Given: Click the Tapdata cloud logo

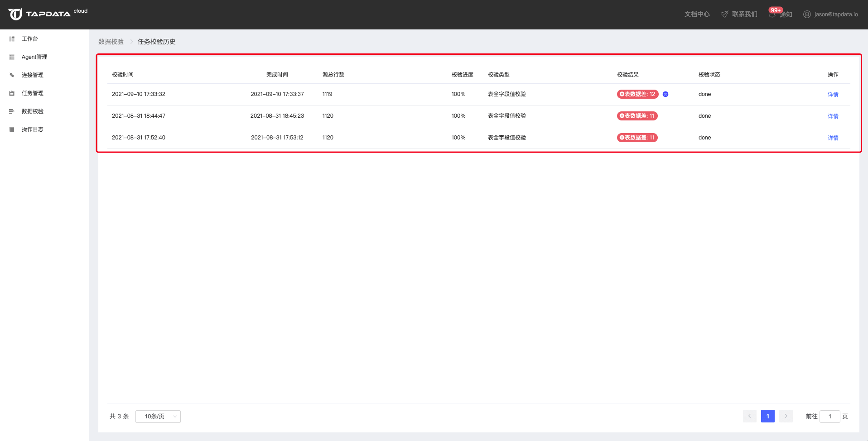Looking at the screenshot, I should [x=40, y=14].
